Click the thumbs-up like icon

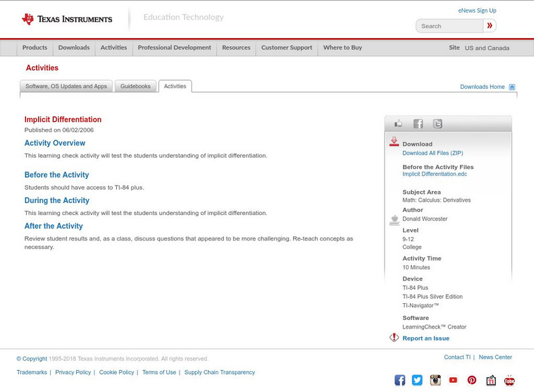(x=398, y=124)
